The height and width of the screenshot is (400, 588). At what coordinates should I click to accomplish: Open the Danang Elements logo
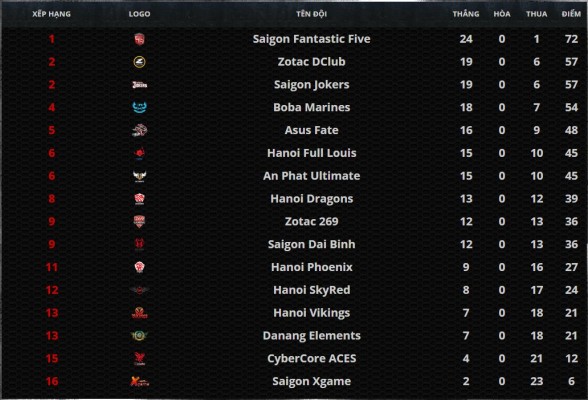[140, 336]
